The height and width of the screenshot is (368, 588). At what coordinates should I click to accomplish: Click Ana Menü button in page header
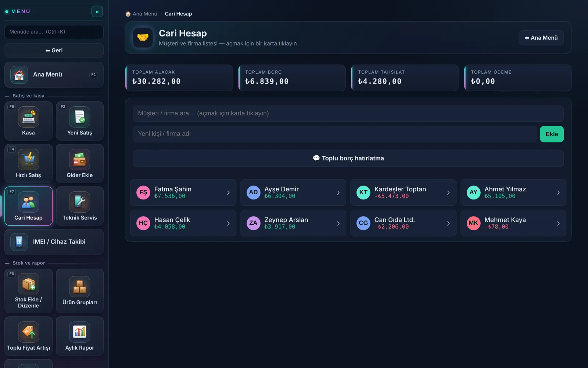[x=541, y=38]
